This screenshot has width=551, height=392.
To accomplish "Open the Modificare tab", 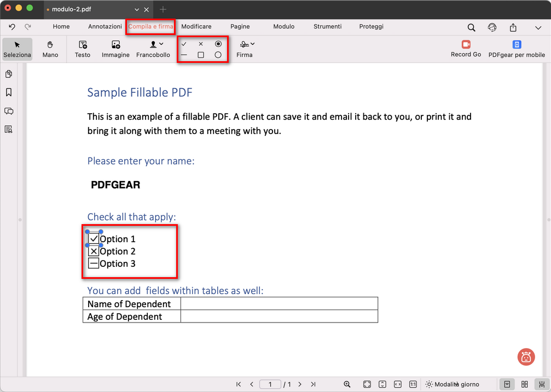I will click(x=196, y=26).
